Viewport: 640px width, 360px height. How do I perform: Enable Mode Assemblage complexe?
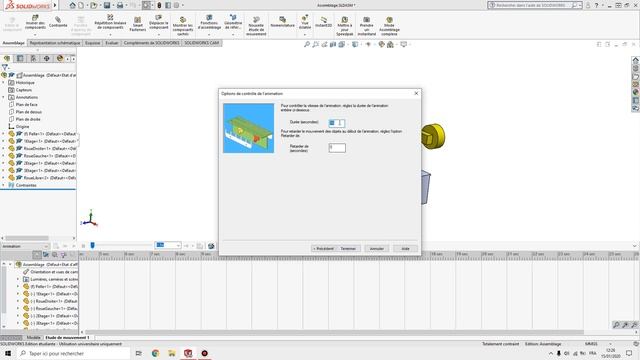click(x=389, y=26)
